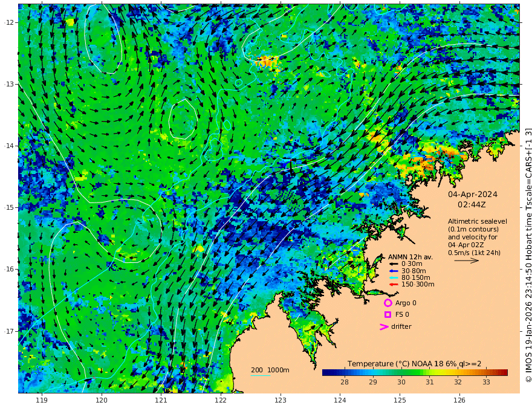Click the magenta Argo circle icon
Screen dimensions: 532x411
(388, 303)
